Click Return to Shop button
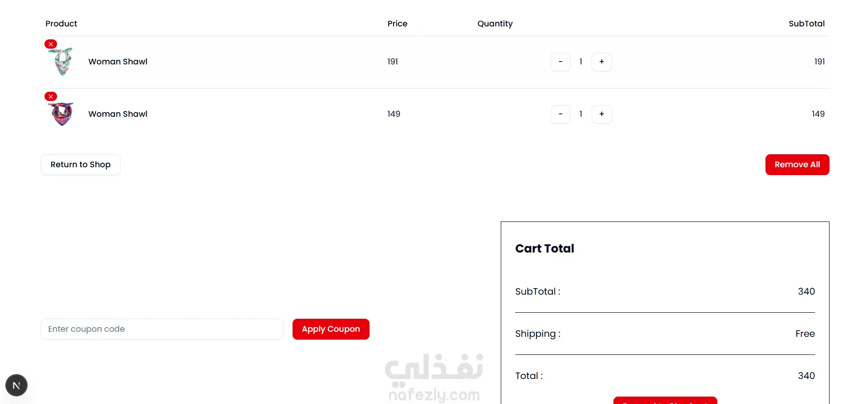This screenshot has height=404, width=868. [x=80, y=164]
